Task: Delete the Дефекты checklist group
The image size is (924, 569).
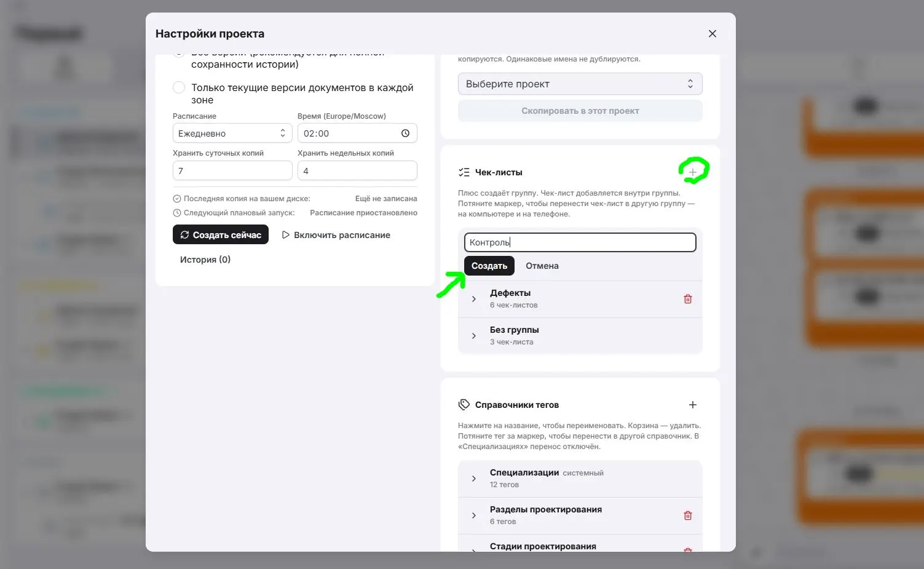Action: tap(688, 299)
